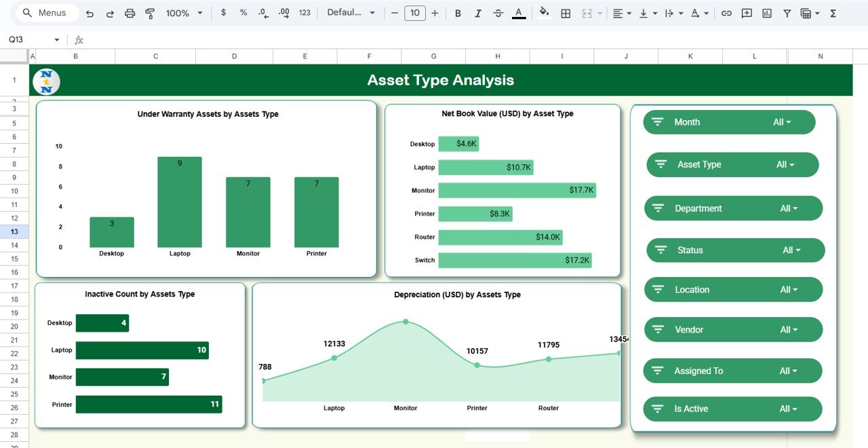868x448 pixels.
Task: Toggle strikethrough formatting
Action: click(498, 13)
